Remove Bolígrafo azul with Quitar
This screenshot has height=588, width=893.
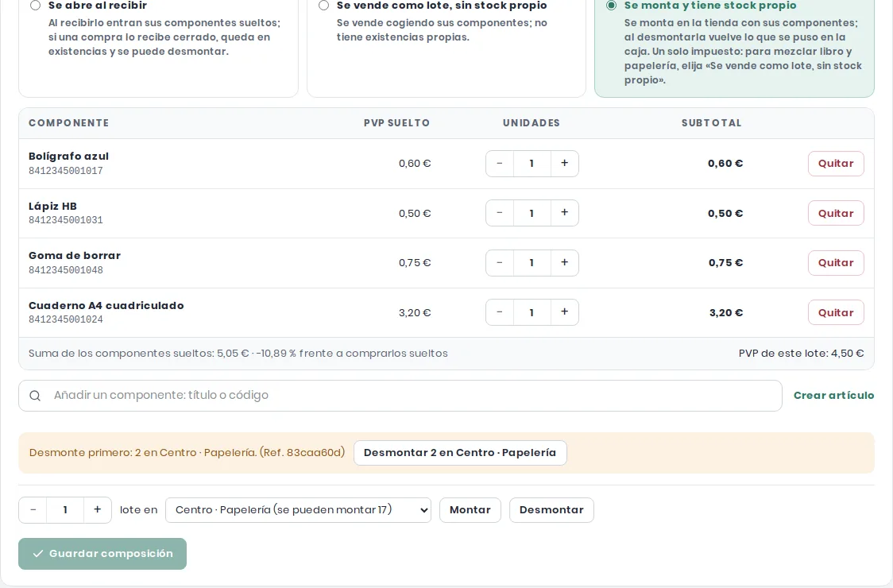[x=836, y=164]
